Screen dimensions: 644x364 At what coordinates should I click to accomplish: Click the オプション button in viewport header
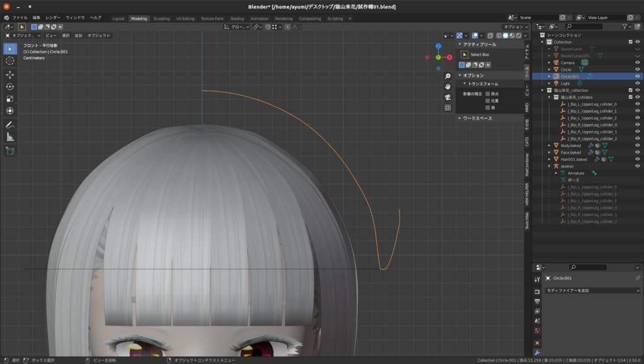click(x=516, y=27)
